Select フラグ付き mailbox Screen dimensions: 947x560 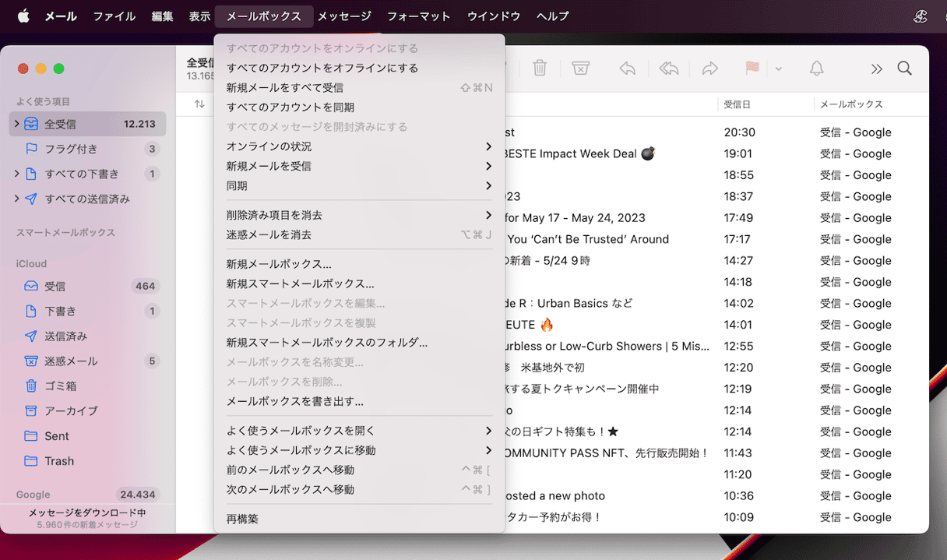point(87,149)
